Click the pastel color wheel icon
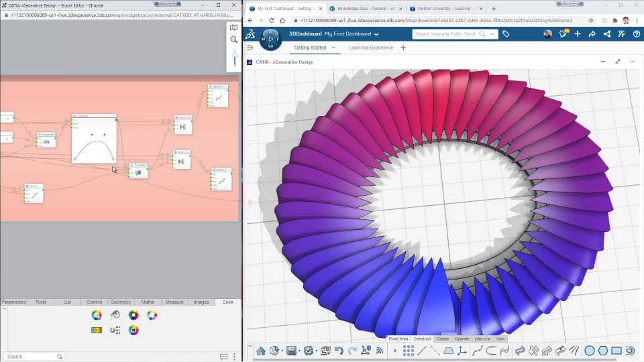 pos(152,315)
